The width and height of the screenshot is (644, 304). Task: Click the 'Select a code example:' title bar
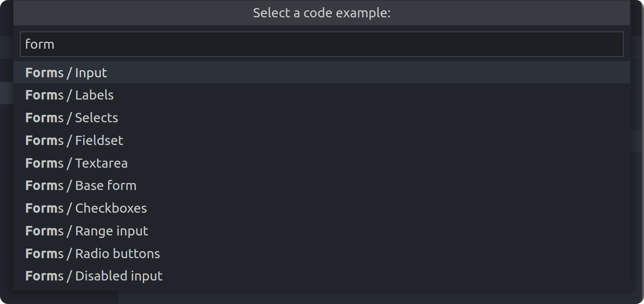coord(322,13)
